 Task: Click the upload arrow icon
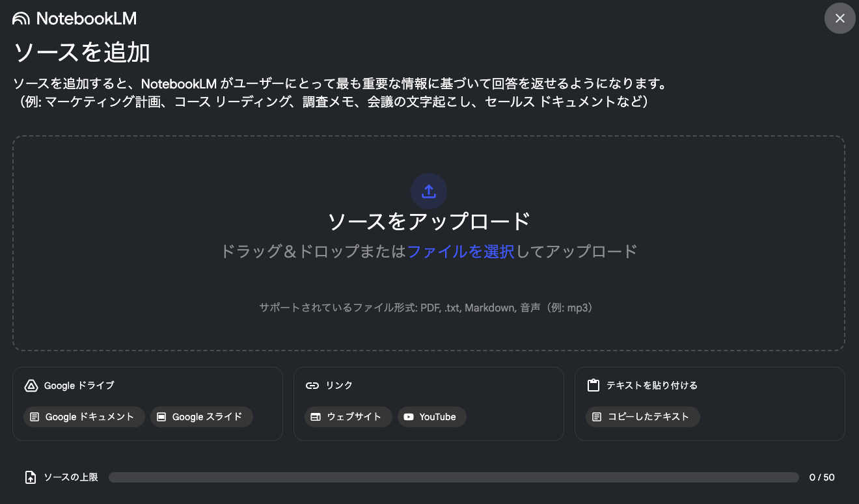(x=428, y=191)
